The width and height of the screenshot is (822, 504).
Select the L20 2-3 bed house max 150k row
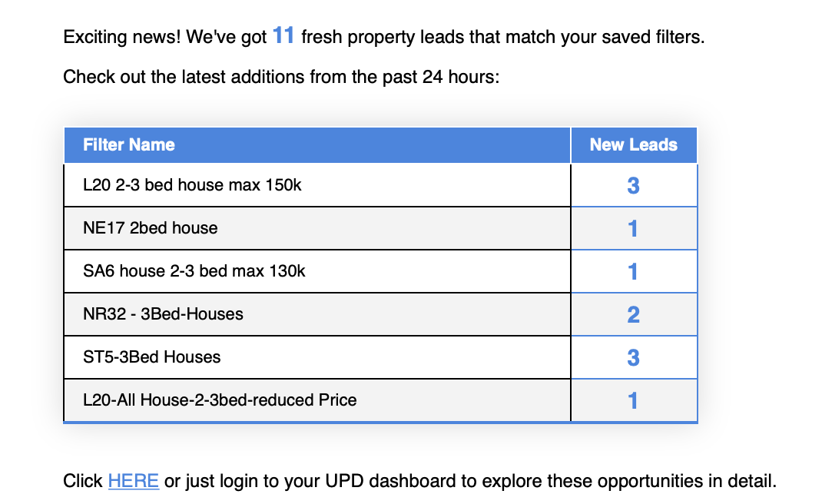[x=192, y=185]
